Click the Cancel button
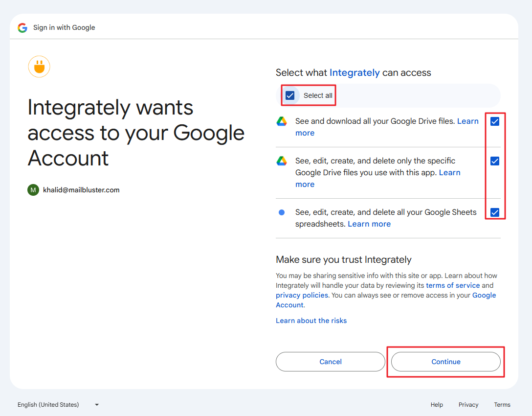Viewport: 532px width, 416px height. 330,362
